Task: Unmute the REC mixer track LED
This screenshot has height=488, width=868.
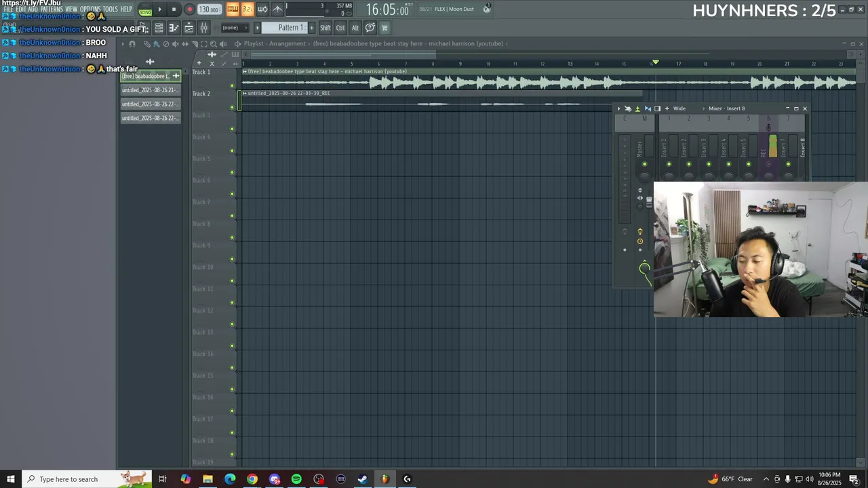Action: click(768, 164)
